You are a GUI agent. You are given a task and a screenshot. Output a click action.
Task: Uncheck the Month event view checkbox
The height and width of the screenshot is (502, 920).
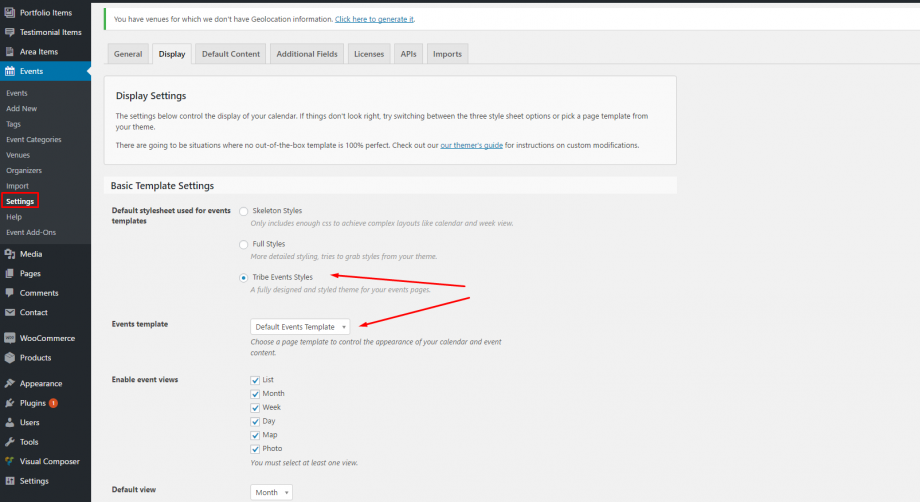click(255, 394)
